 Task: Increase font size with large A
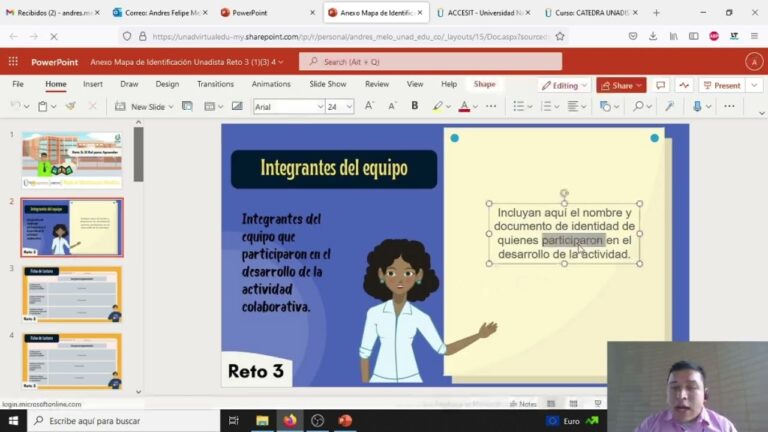coord(369,106)
